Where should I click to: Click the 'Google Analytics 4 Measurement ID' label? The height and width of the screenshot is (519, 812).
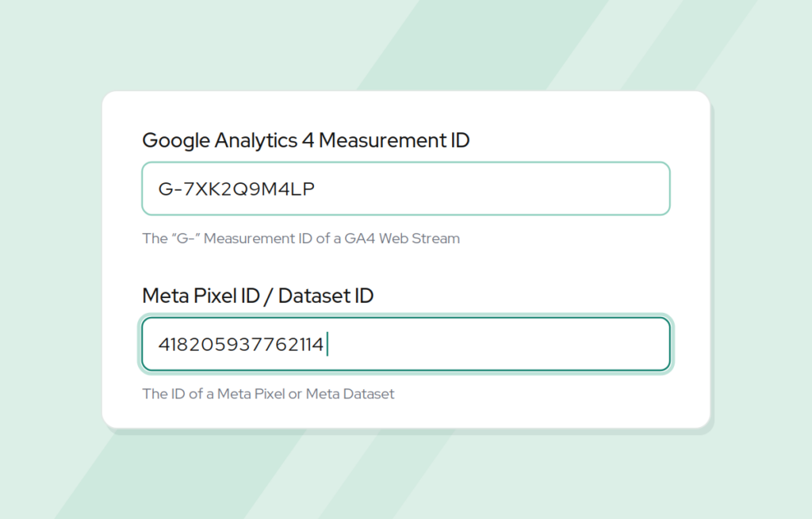305,140
